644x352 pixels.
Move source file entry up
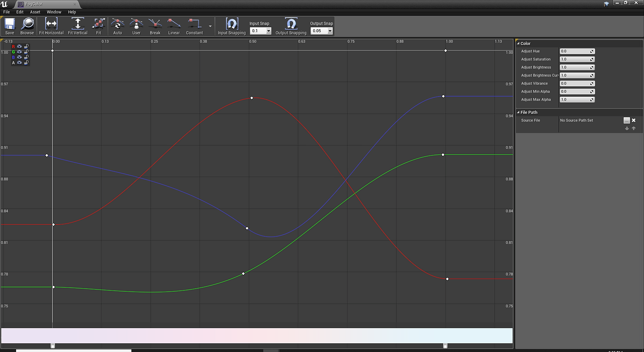(x=634, y=128)
